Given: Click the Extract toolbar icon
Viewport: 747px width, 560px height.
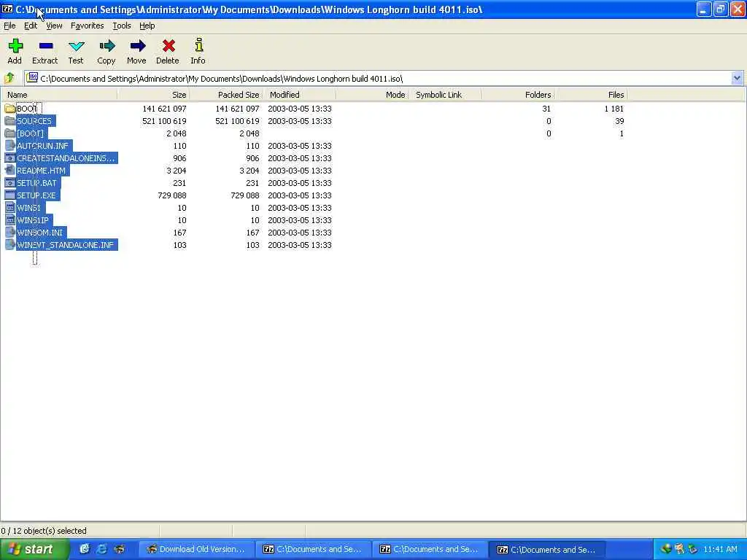Looking at the screenshot, I should click(46, 46).
